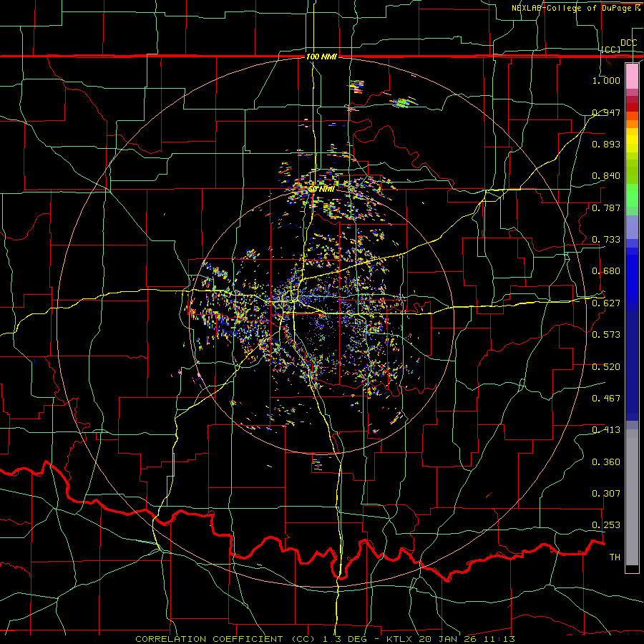Select the 0.627 scale value
Viewport: 644px width, 644px height.
[x=606, y=303]
